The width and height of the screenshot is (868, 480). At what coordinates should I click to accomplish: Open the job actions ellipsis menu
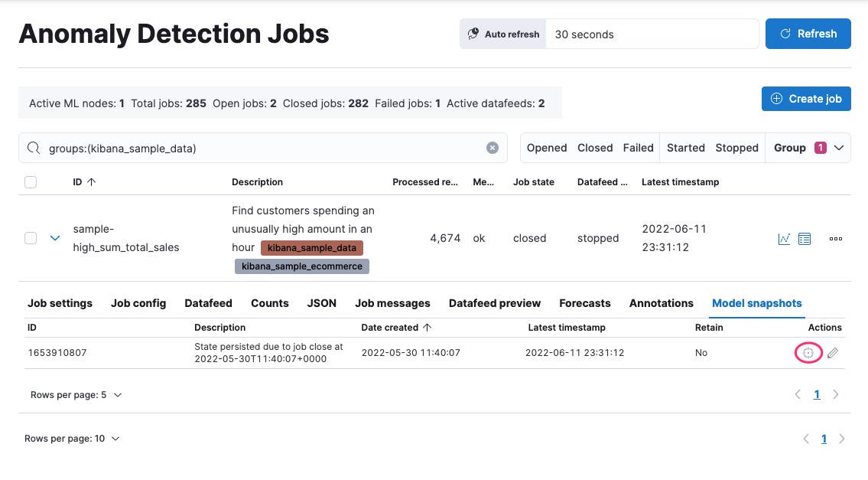point(835,239)
